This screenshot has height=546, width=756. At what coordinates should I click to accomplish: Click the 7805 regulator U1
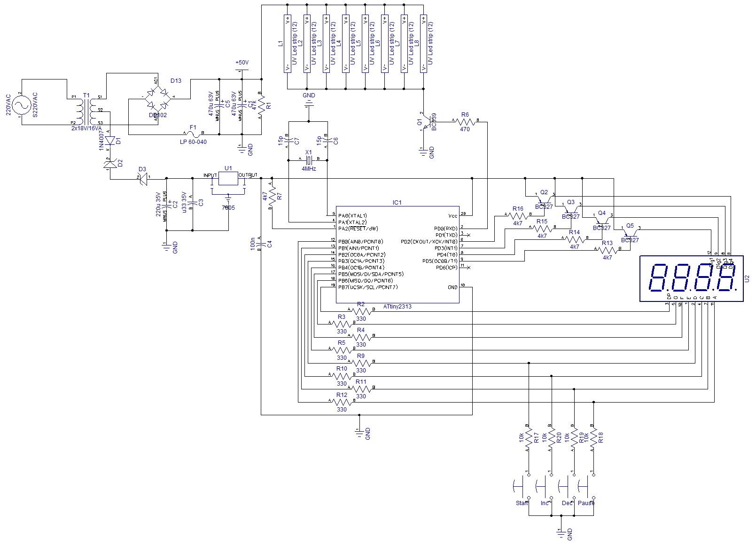coord(228,179)
